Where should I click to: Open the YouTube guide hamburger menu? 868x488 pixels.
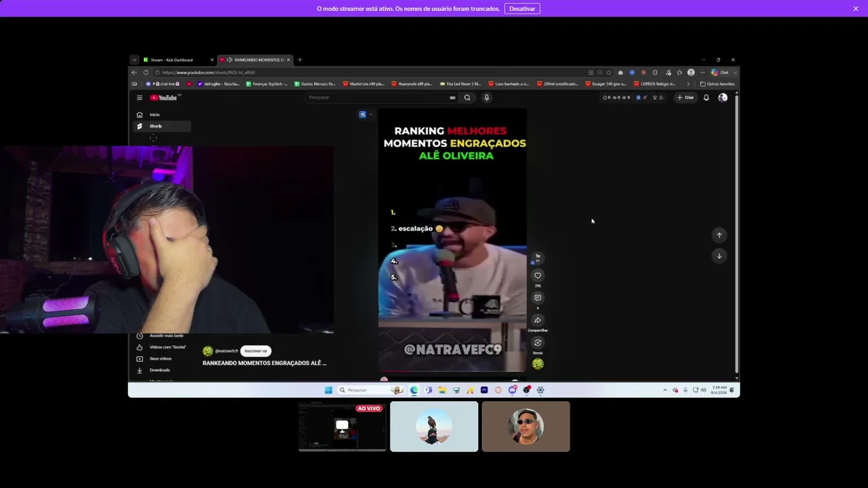pos(140,98)
